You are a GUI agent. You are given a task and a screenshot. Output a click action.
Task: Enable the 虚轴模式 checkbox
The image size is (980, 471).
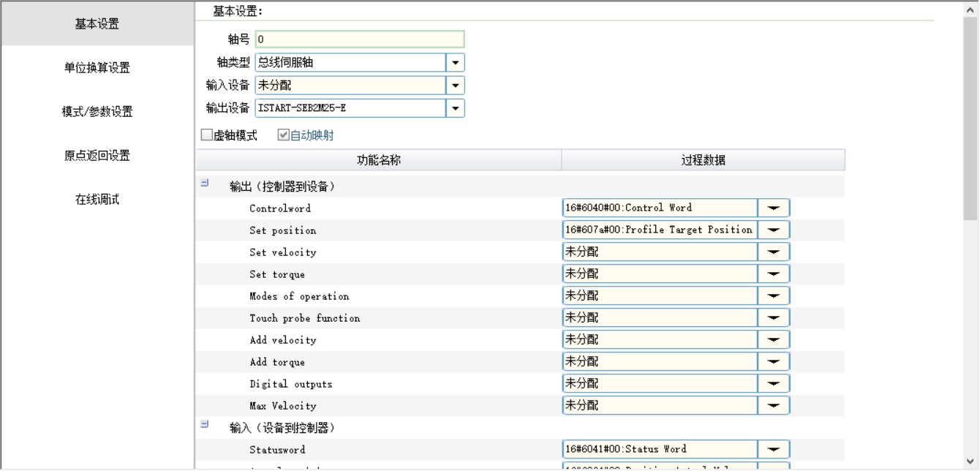207,135
